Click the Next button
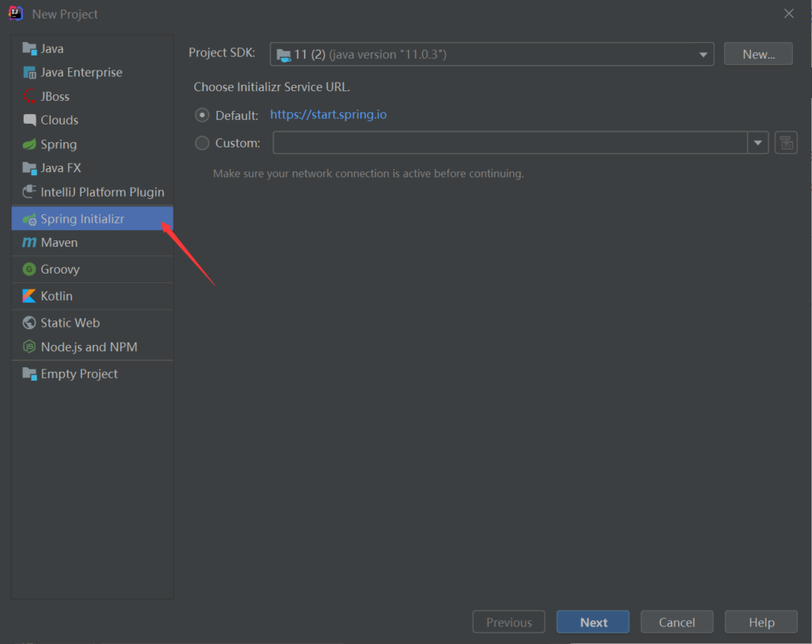Image resolution: width=812 pixels, height=644 pixels. [x=593, y=622]
